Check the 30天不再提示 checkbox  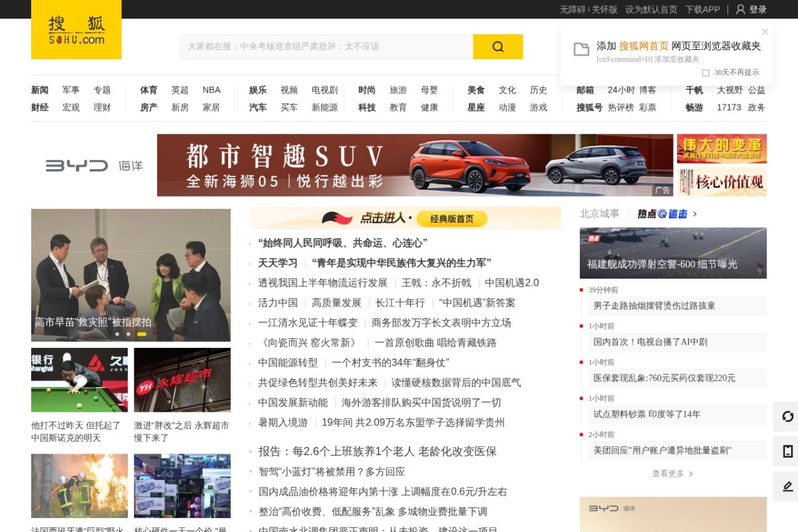click(x=706, y=72)
